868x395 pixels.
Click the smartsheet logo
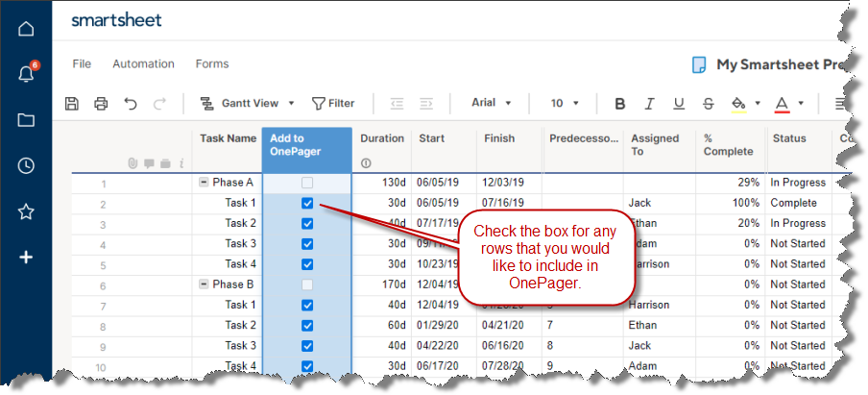(116, 20)
